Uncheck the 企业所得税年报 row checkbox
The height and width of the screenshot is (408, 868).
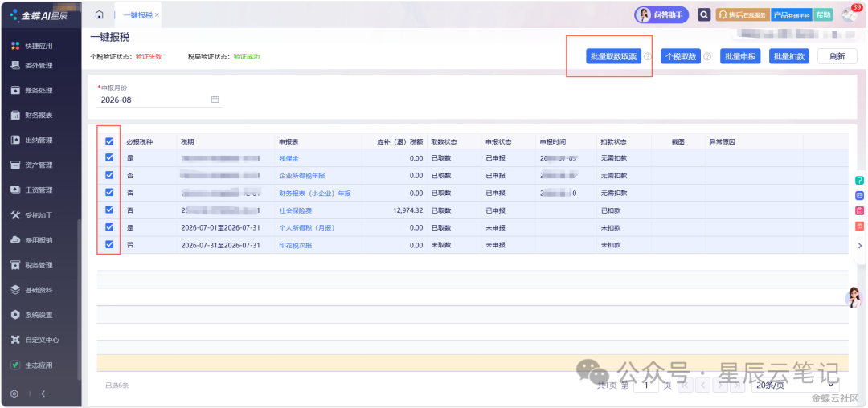[109, 175]
